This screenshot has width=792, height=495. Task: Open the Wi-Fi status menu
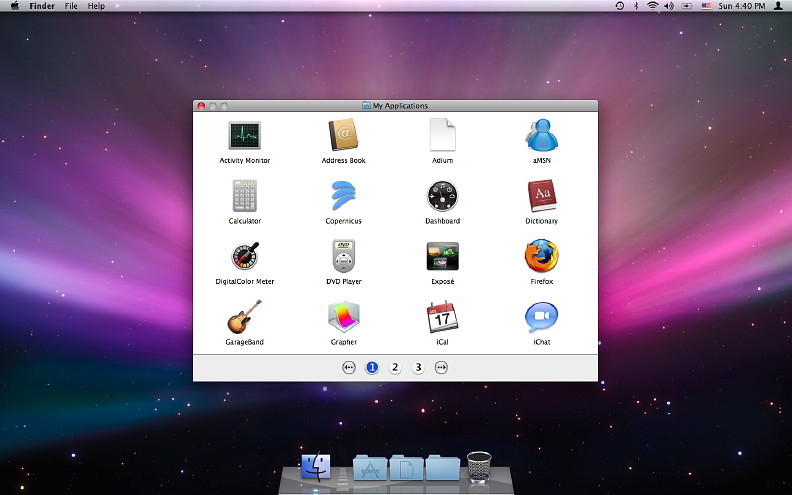[x=653, y=6]
